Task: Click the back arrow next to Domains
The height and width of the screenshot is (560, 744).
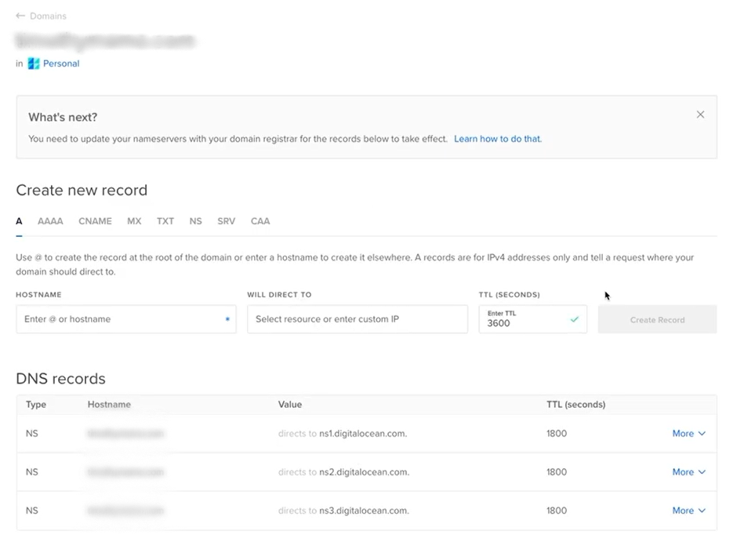Action: coord(20,16)
